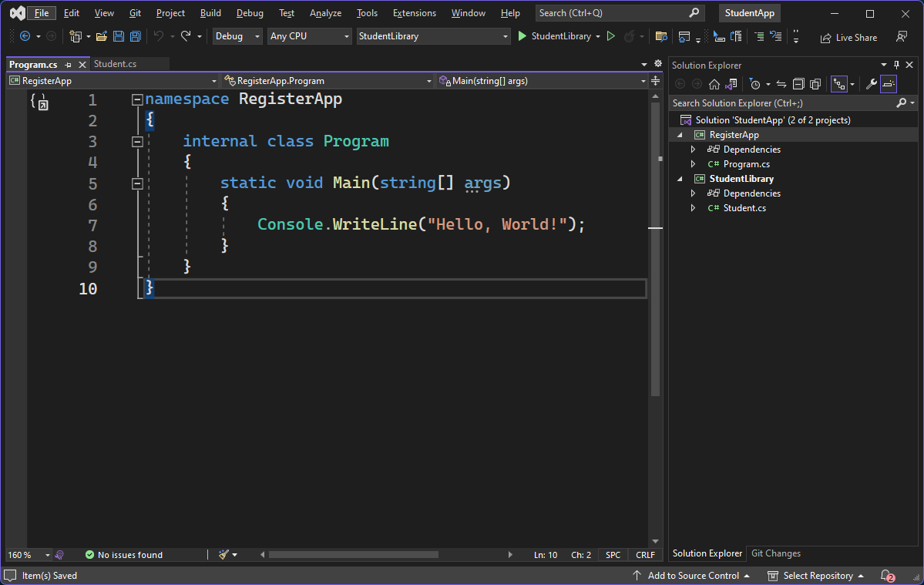Collapse the Main method code block

[x=137, y=183]
